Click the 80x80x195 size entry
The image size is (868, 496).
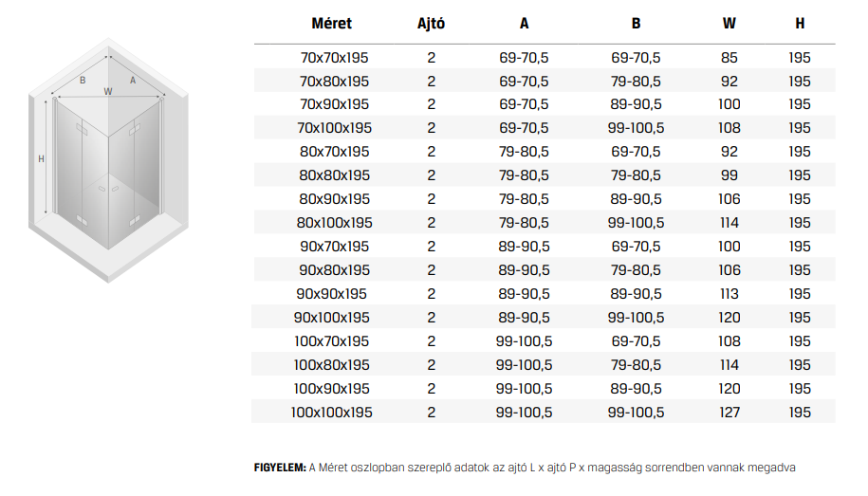coord(334,175)
